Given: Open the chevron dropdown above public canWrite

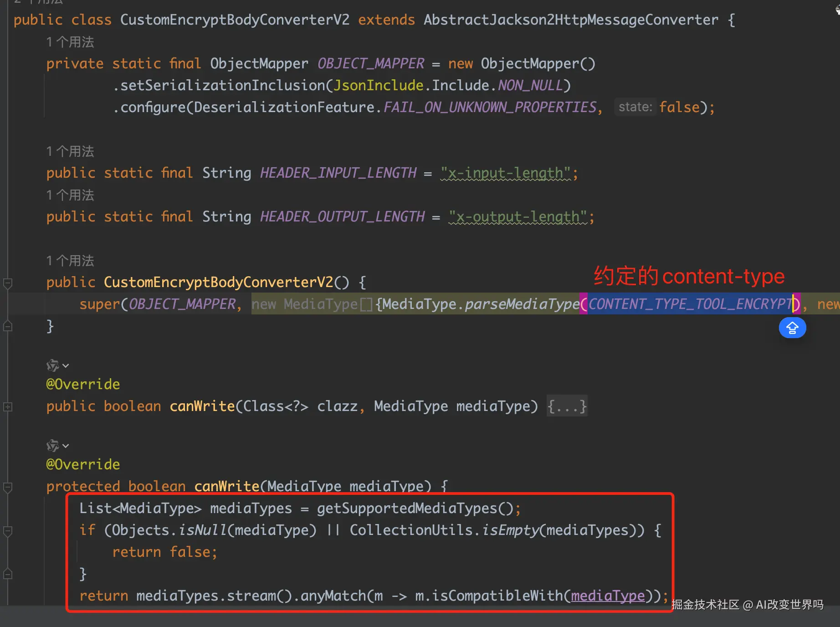Looking at the screenshot, I should click(x=66, y=365).
